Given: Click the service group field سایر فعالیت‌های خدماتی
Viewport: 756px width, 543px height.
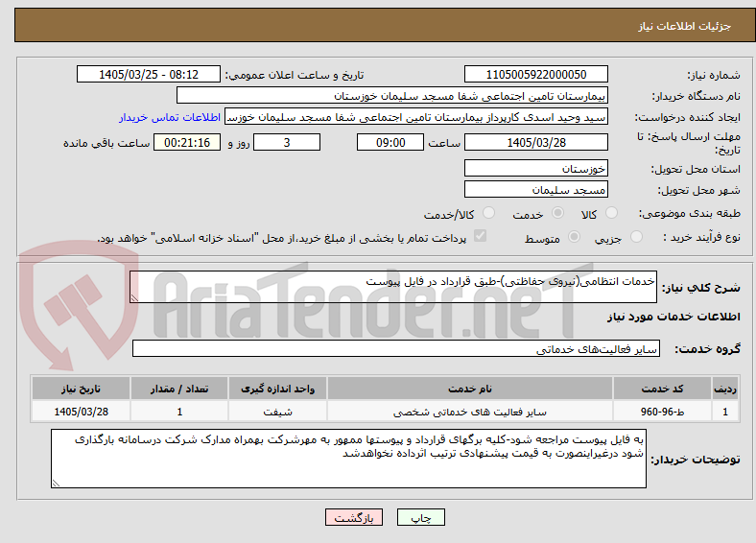Looking at the screenshot, I should point(396,348).
